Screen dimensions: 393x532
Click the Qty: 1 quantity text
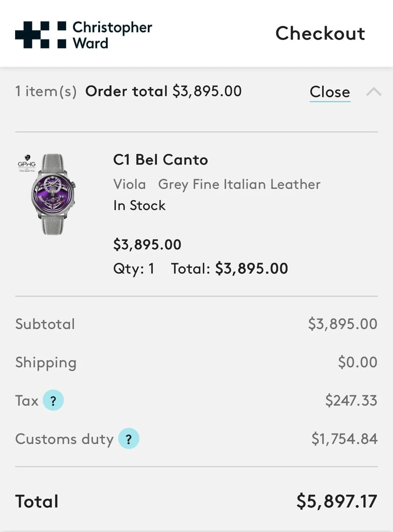point(134,269)
